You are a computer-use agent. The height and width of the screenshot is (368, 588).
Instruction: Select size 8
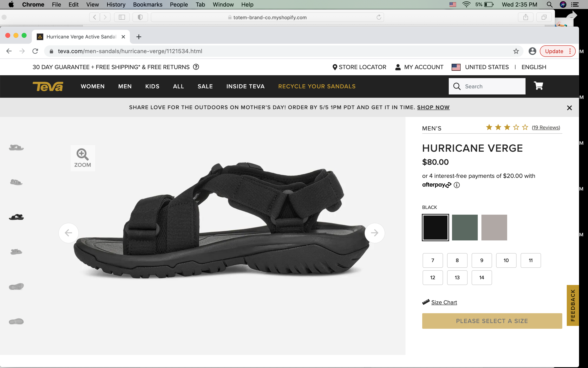coord(457,260)
